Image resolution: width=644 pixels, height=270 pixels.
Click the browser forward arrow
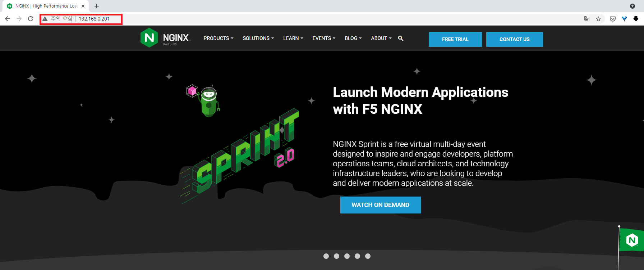(x=19, y=19)
